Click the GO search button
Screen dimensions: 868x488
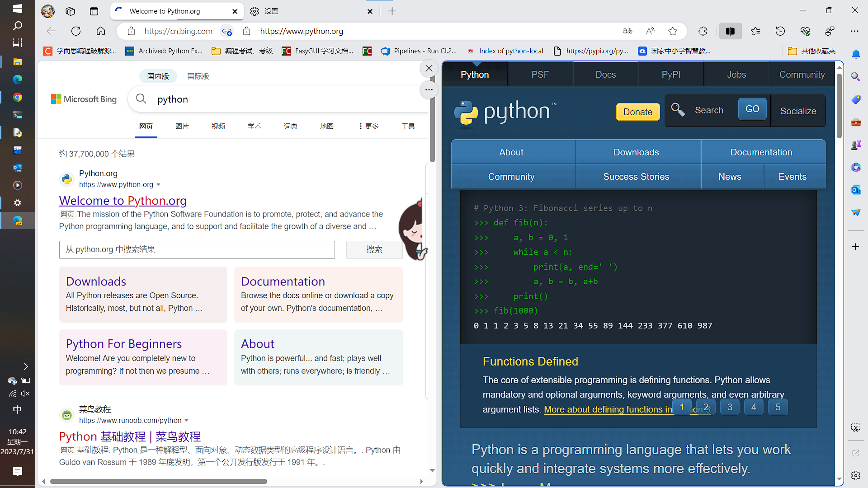752,109
